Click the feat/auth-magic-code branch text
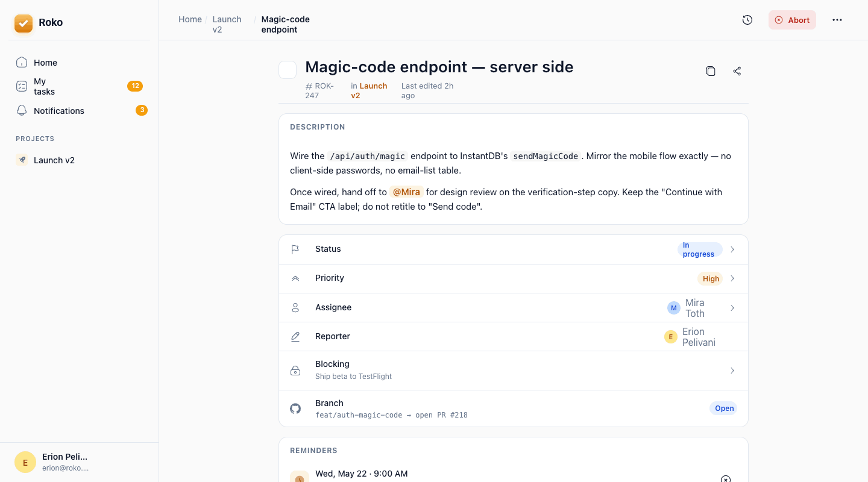The height and width of the screenshot is (482, 868). tap(359, 415)
